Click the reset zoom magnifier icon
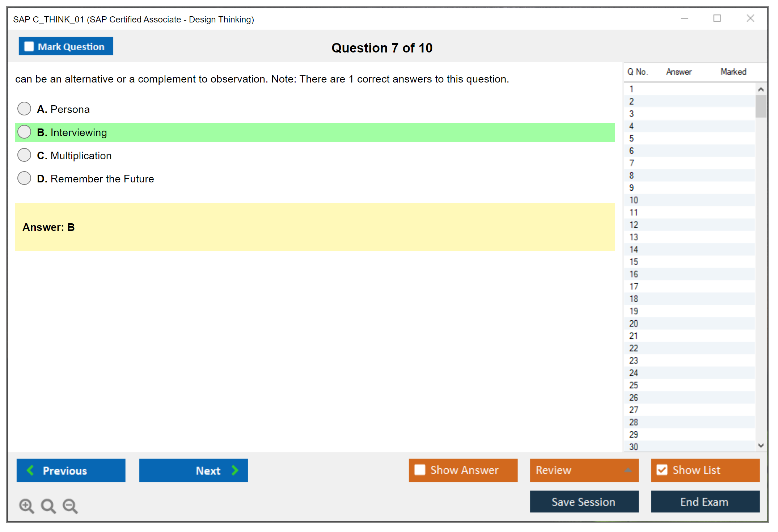 (48, 506)
